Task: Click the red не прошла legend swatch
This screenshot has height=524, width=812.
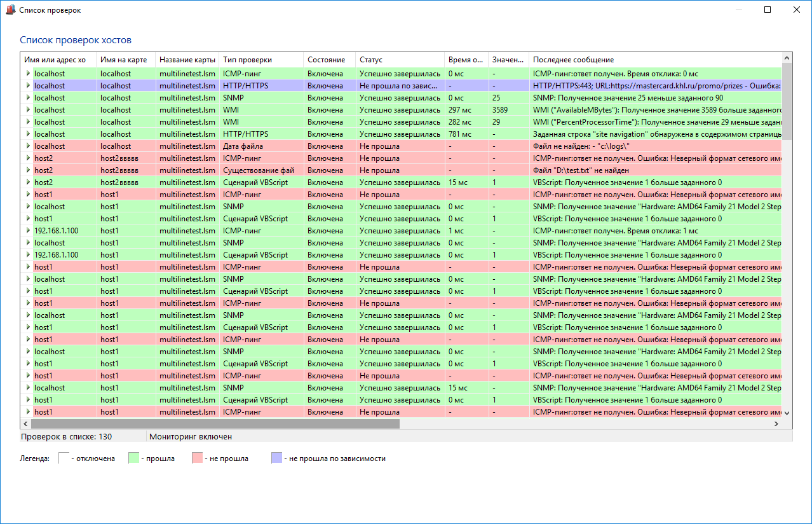Action: [x=197, y=458]
